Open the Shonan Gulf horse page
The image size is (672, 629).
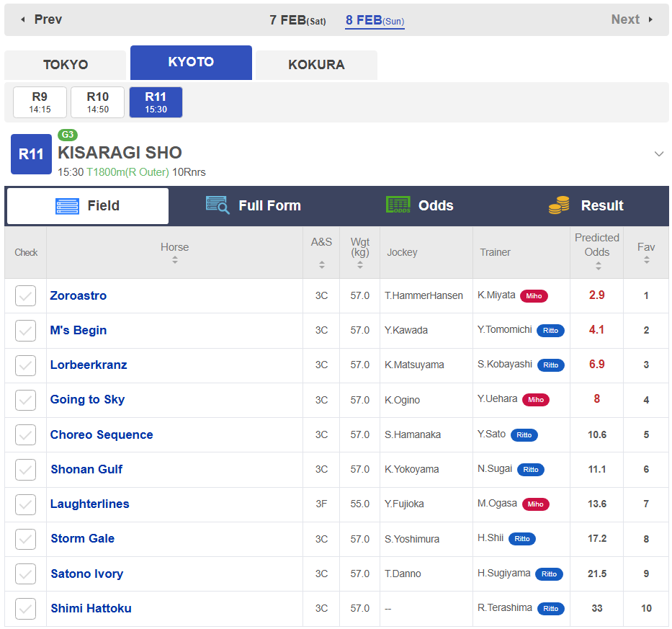point(86,469)
